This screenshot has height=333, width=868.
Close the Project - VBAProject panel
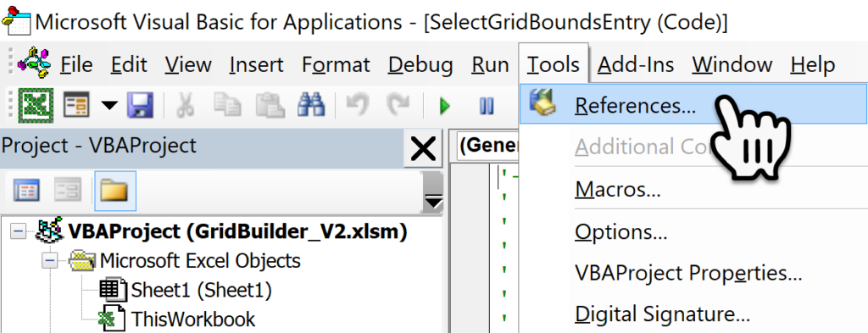pos(423,148)
